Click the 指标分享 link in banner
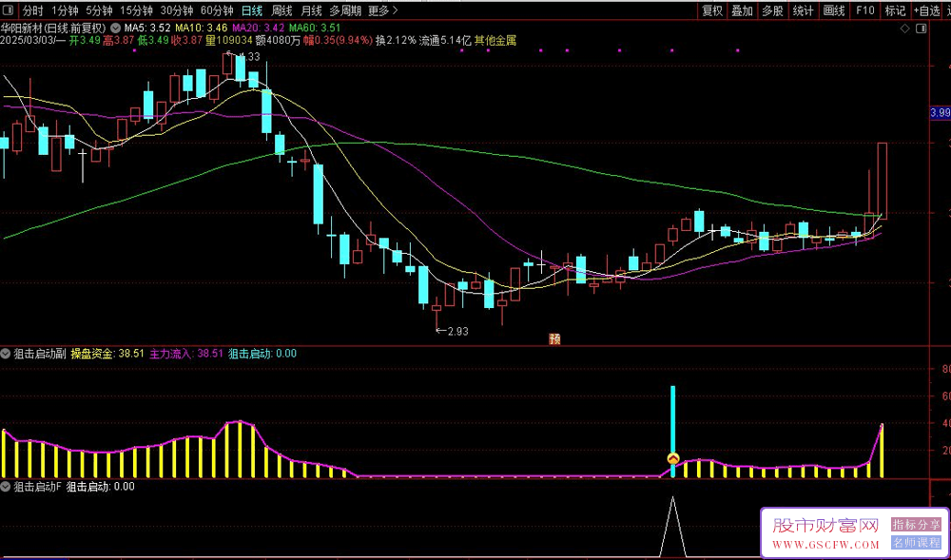This screenshot has height=560, width=951. (x=916, y=524)
